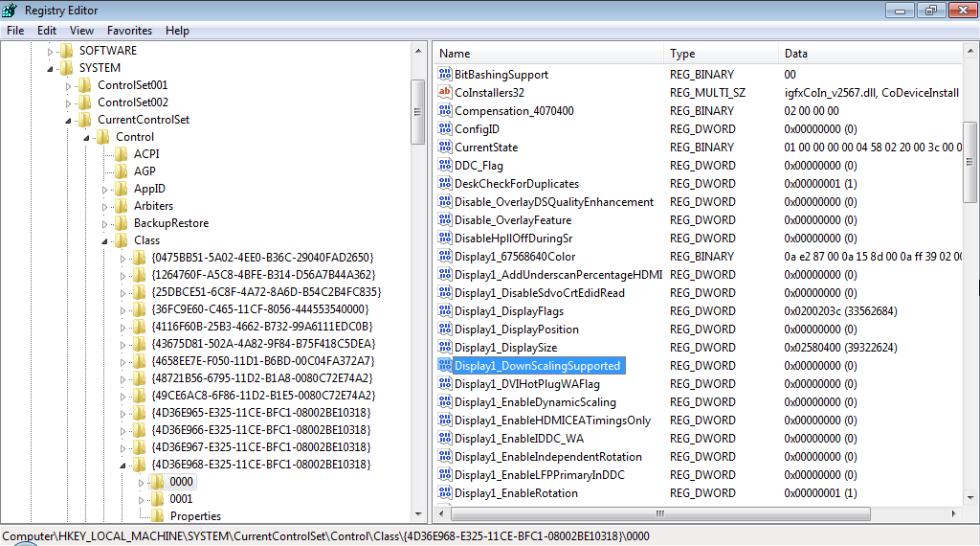Click the 0x0200203c (33562684) data cell
Image resolution: width=980 pixels, height=546 pixels.
pos(840,311)
